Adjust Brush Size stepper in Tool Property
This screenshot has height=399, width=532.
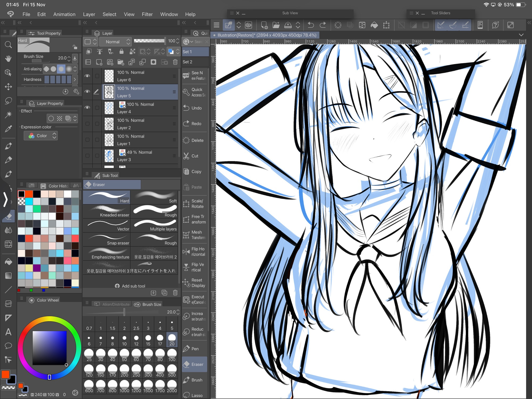[x=69, y=58]
